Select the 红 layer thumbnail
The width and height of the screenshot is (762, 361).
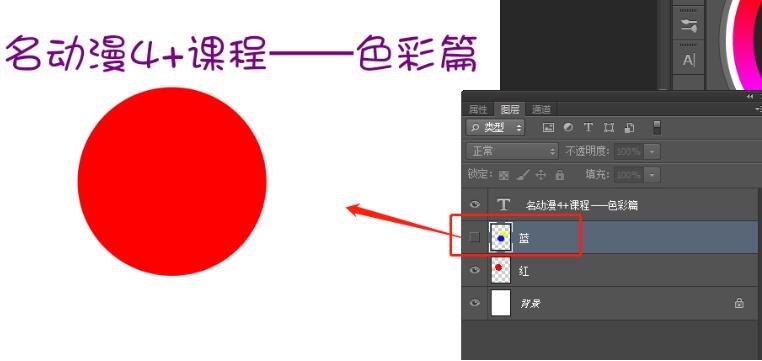501,270
